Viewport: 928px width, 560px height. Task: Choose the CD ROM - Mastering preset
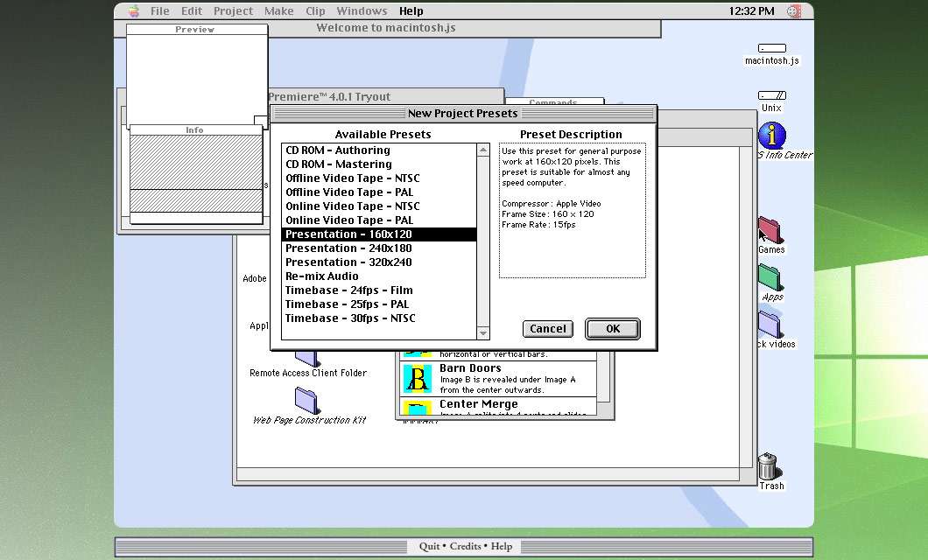379,164
